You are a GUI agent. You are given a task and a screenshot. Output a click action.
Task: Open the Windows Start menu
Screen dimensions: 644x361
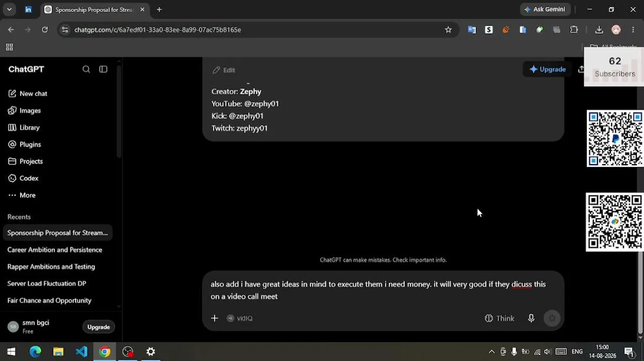tap(11, 351)
